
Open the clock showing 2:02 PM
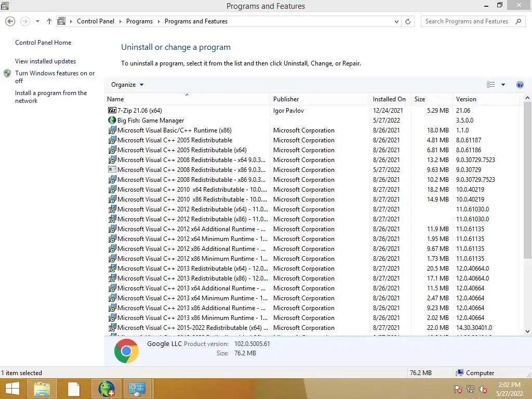(x=509, y=389)
